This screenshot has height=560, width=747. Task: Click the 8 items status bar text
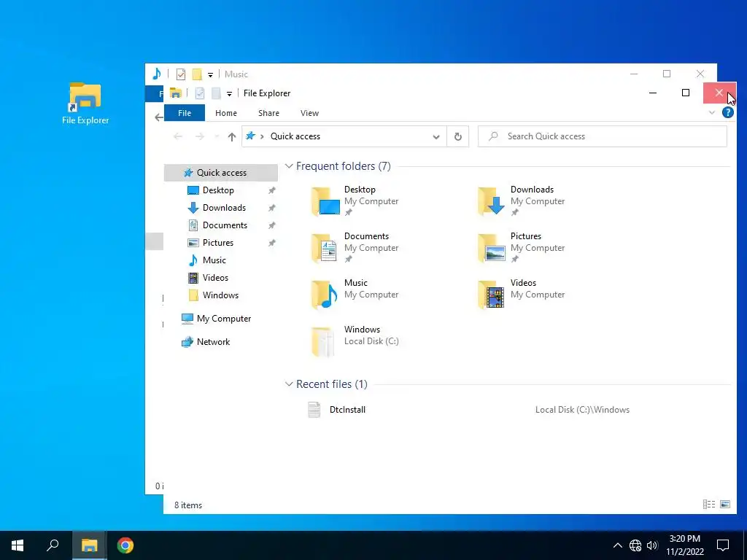point(188,505)
